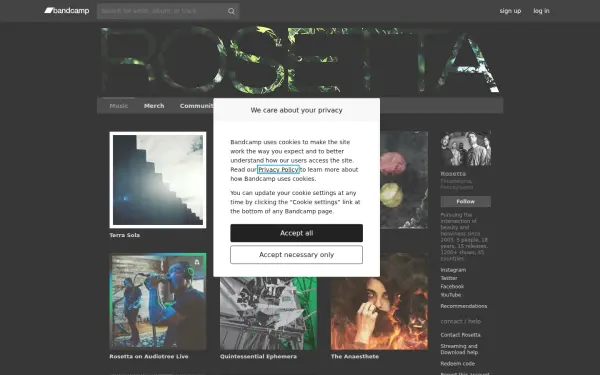Open the Quintessential Ephemera album cover

(268, 313)
